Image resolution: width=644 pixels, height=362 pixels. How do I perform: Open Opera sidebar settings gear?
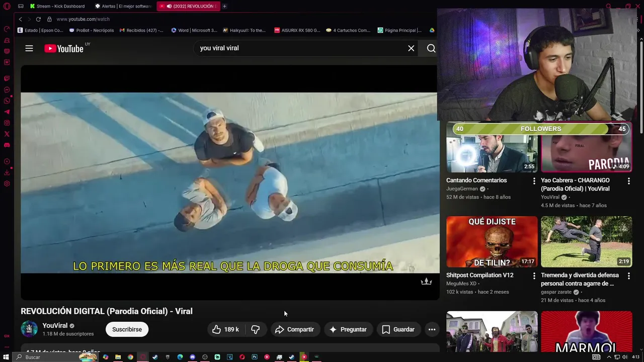click(x=7, y=184)
